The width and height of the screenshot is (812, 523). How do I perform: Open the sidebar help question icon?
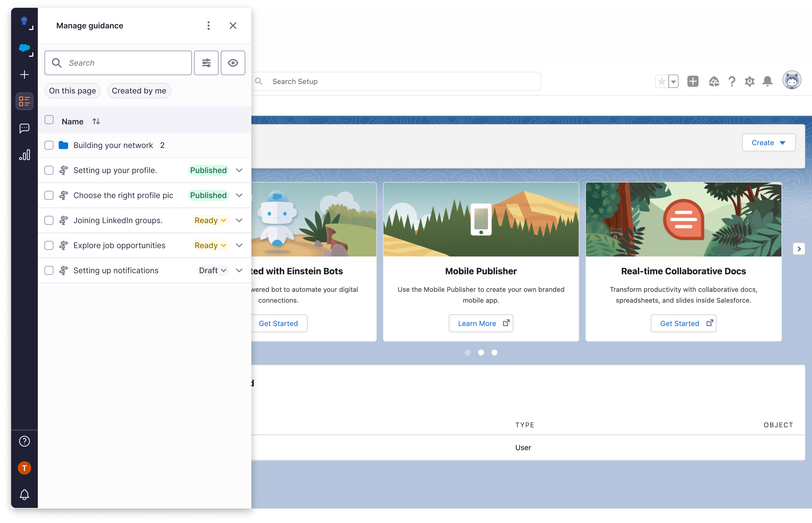coord(24,441)
